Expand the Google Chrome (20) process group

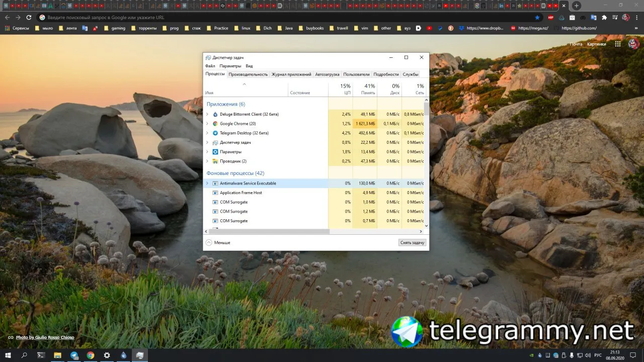click(207, 124)
